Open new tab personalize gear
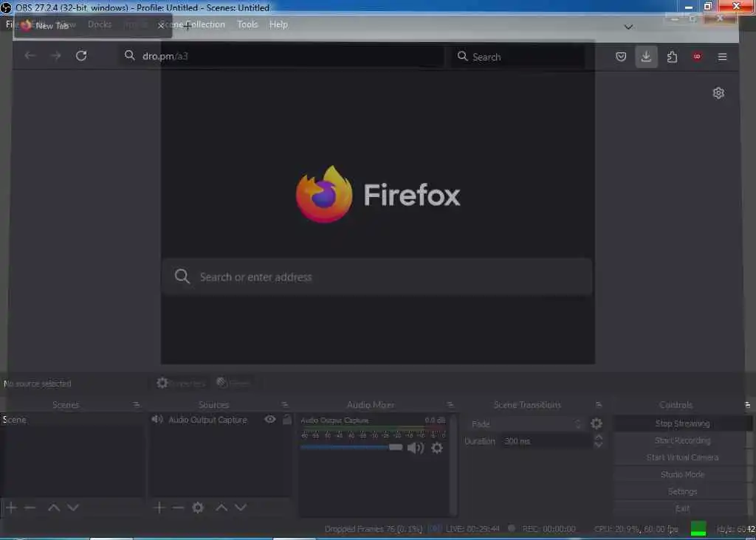The image size is (756, 540). coord(718,93)
